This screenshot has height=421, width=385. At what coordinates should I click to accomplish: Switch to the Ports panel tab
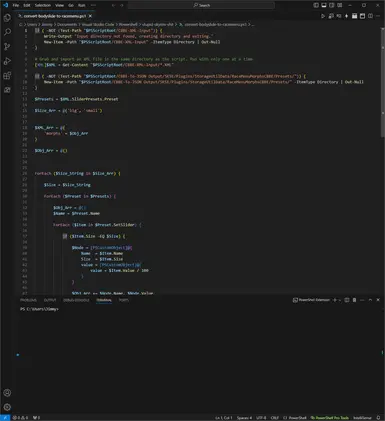124,300
